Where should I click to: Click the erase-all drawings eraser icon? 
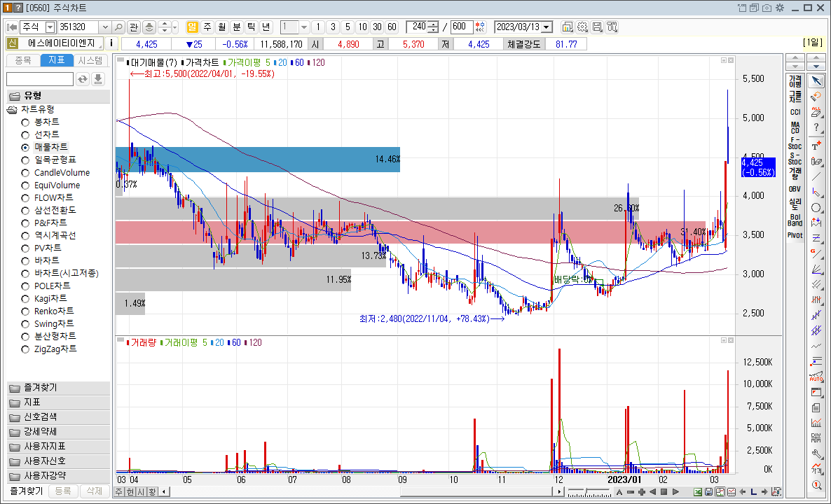coord(816,112)
